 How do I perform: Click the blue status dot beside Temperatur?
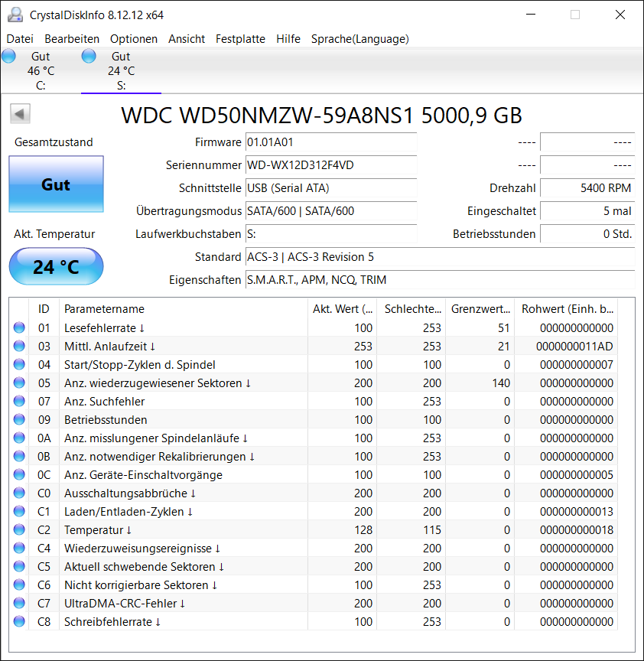(17, 529)
